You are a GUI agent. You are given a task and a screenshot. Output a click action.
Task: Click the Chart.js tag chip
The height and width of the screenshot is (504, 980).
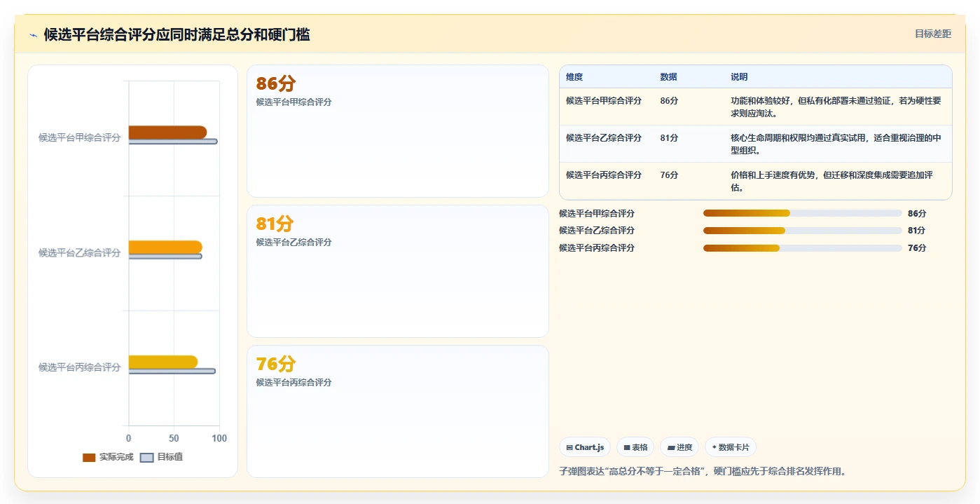click(585, 447)
